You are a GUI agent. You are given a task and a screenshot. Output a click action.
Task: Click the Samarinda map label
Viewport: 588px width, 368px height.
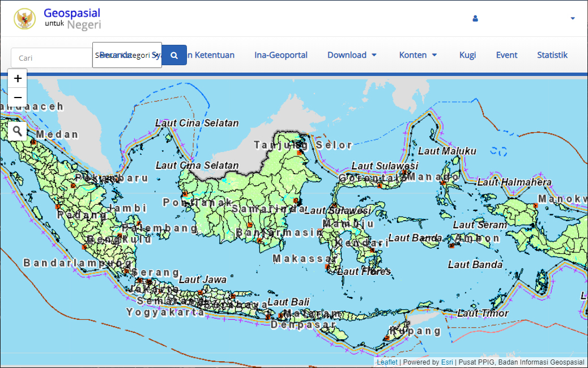coord(269,209)
